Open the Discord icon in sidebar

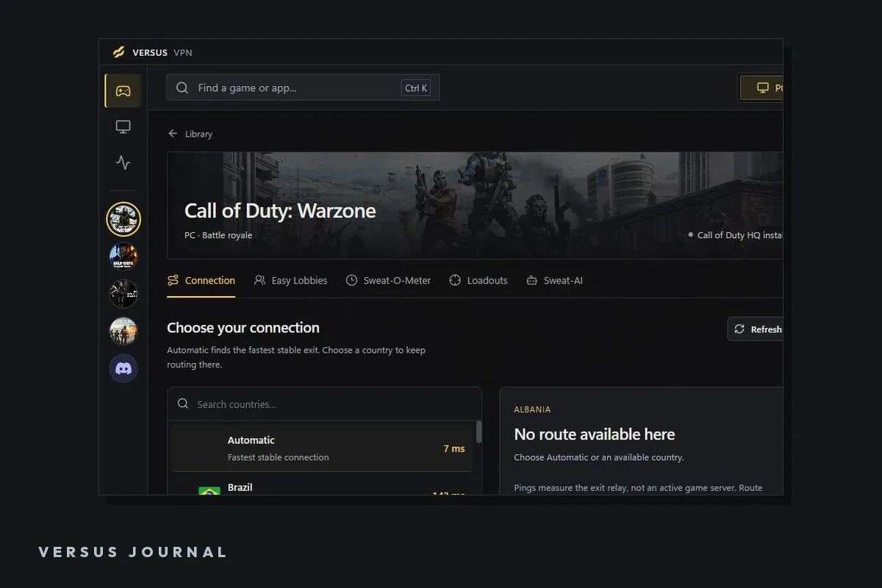(123, 368)
